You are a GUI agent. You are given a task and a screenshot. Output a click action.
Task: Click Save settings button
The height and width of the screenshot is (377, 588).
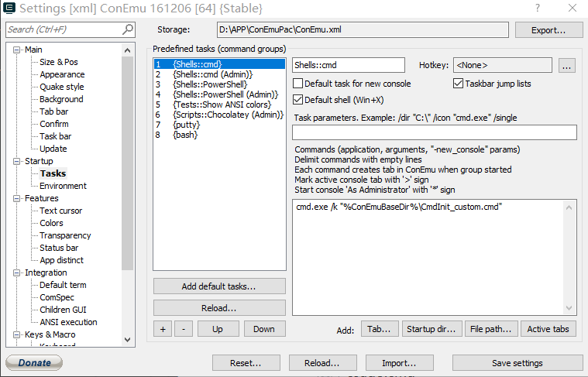click(x=518, y=363)
